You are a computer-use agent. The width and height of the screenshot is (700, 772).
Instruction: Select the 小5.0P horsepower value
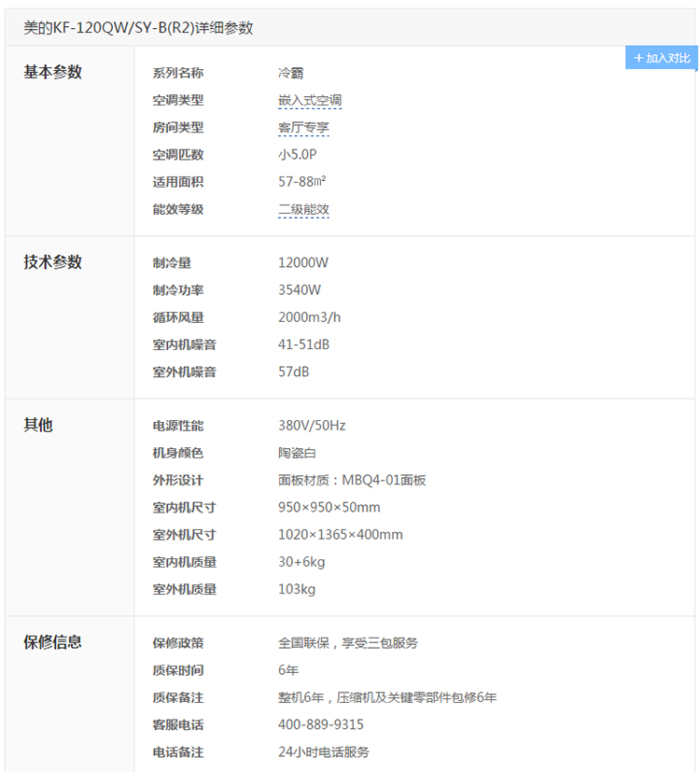pos(298,155)
